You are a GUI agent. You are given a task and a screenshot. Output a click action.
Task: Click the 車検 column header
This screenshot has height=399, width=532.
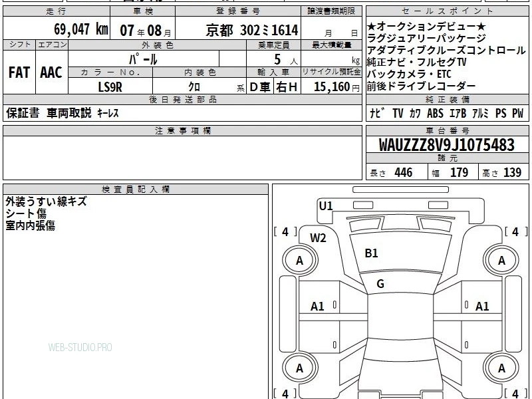click(x=142, y=11)
